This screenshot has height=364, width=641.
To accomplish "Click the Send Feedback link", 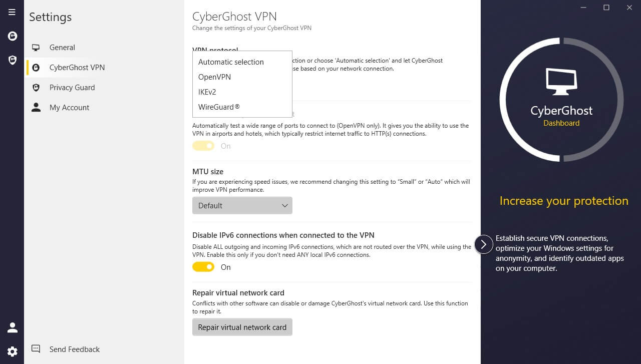I will point(74,349).
